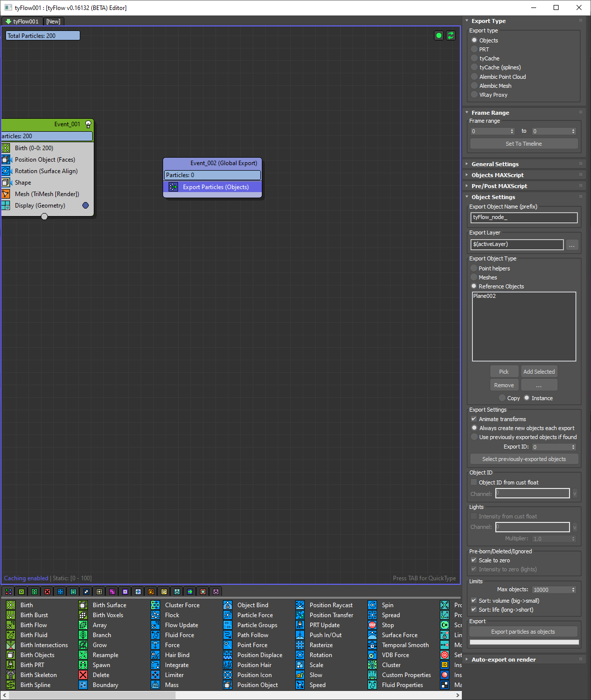The height and width of the screenshot is (700, 591).
Task: Enable Object ID from cust float
Action: click(474, 482)
